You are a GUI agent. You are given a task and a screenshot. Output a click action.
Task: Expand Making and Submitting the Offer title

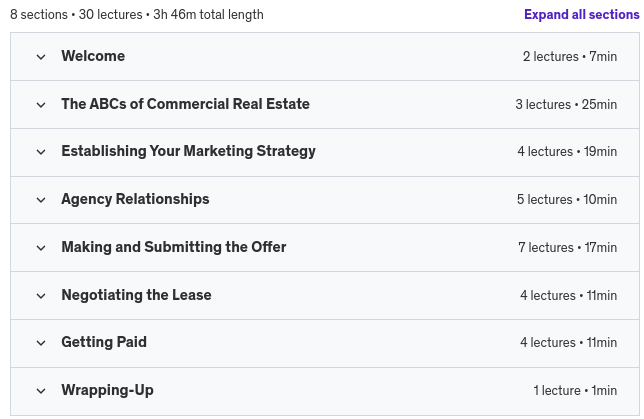pyautogui.click(x=173, y=247)
